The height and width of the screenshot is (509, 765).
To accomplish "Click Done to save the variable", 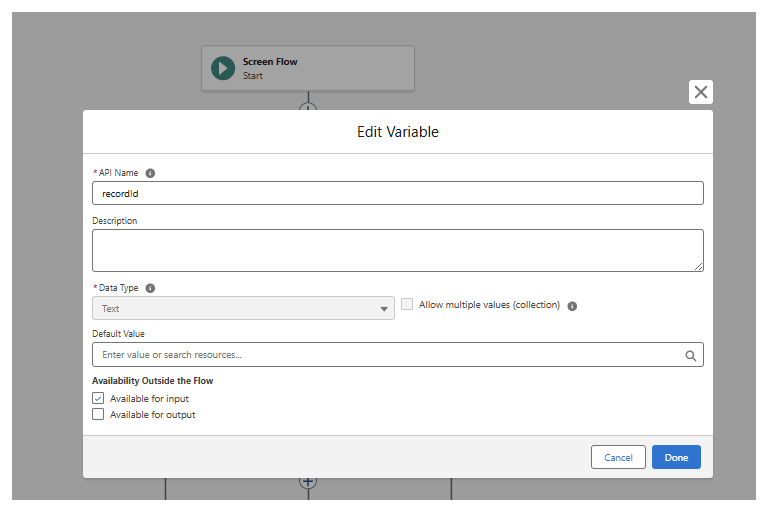I will (x=676, y=457).
